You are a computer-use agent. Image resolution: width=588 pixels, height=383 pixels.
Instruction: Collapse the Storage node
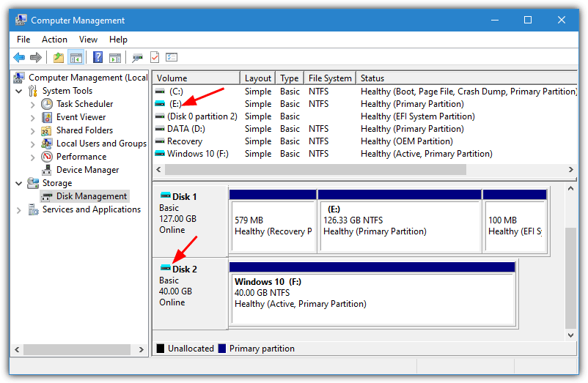click(19, 184)
